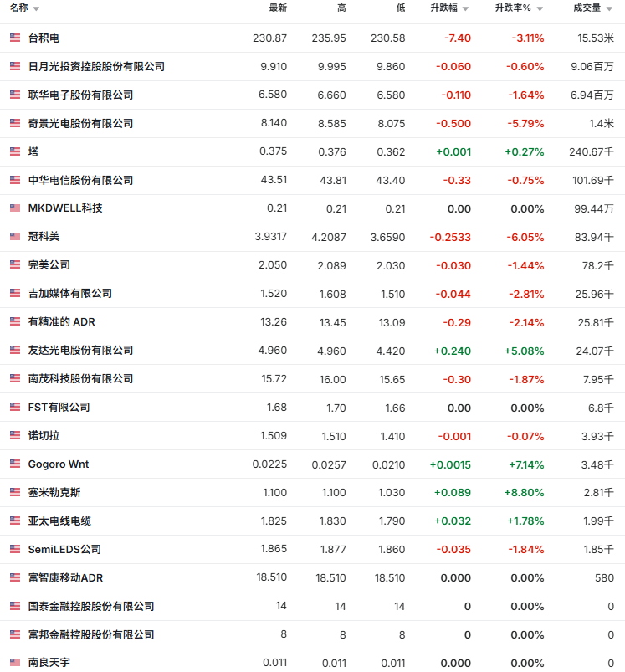Viewport: 625px width, 672px height.
Task: Click the flag icon beside 南茂科技股份有限公司
Action: [15, 378]
